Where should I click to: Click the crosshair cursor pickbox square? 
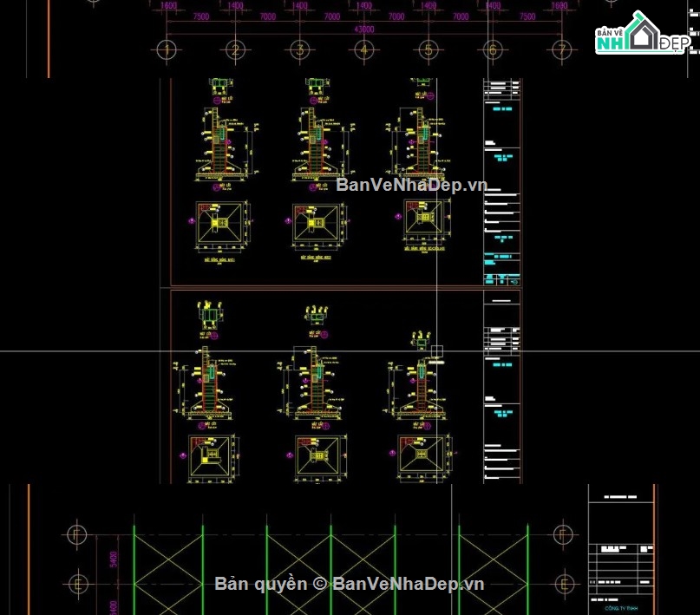[436, 351]
